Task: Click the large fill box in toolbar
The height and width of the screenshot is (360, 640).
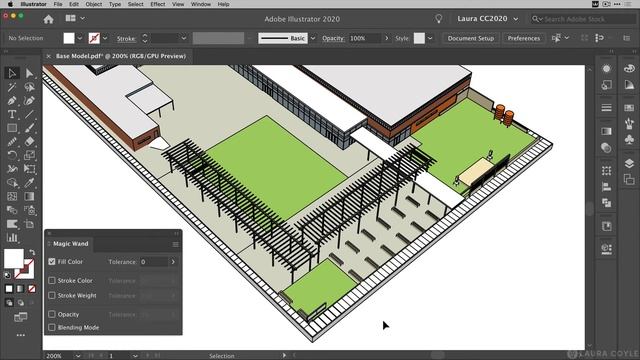Action: click(x=13, y=259)
